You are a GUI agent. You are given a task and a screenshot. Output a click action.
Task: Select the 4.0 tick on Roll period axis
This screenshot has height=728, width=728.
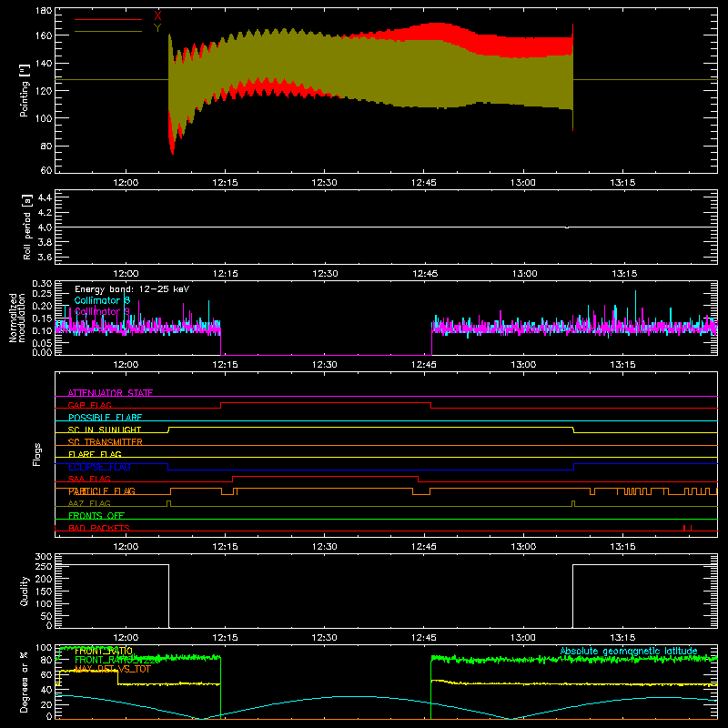coord(45,227)
